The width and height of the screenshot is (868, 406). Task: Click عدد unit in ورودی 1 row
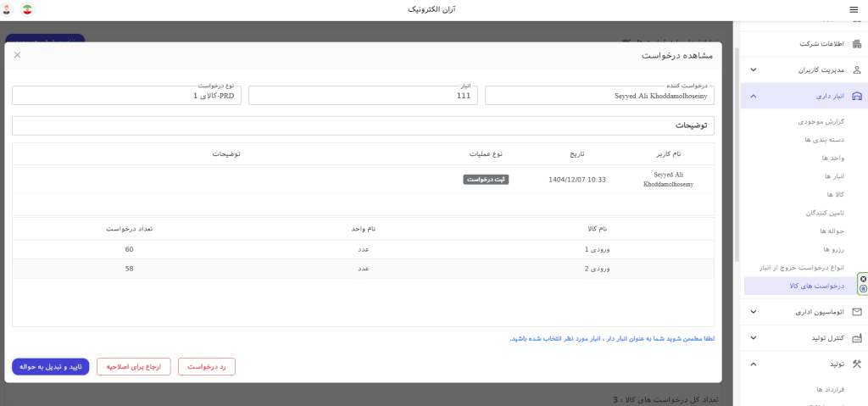363,250
